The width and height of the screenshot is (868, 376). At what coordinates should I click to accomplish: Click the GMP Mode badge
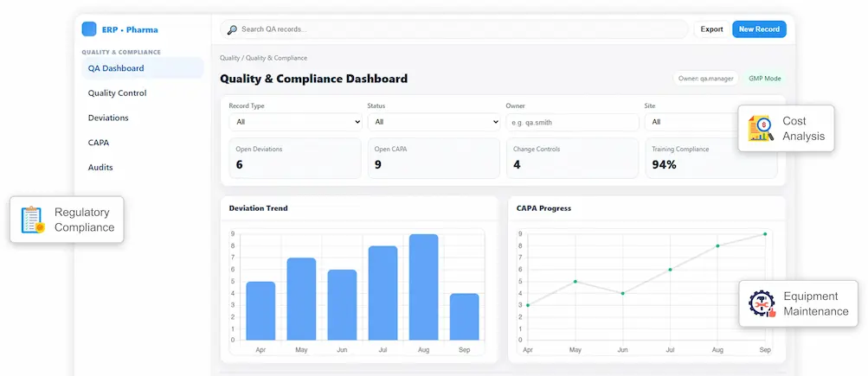point(764,79)
